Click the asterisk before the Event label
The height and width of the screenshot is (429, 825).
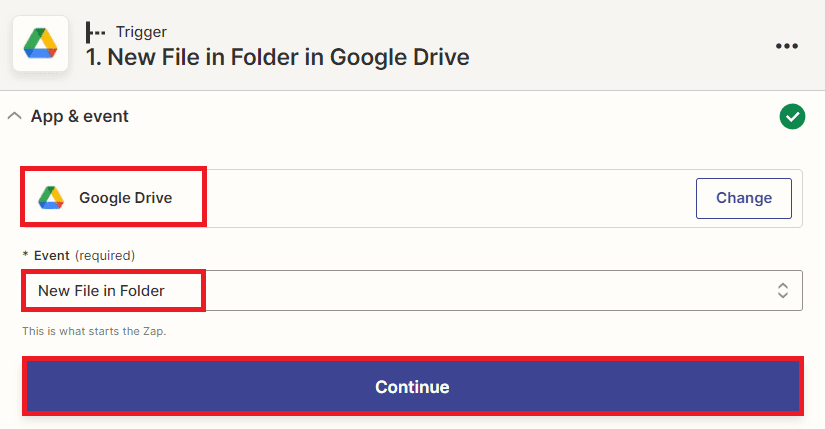click(x=25, y=255)
